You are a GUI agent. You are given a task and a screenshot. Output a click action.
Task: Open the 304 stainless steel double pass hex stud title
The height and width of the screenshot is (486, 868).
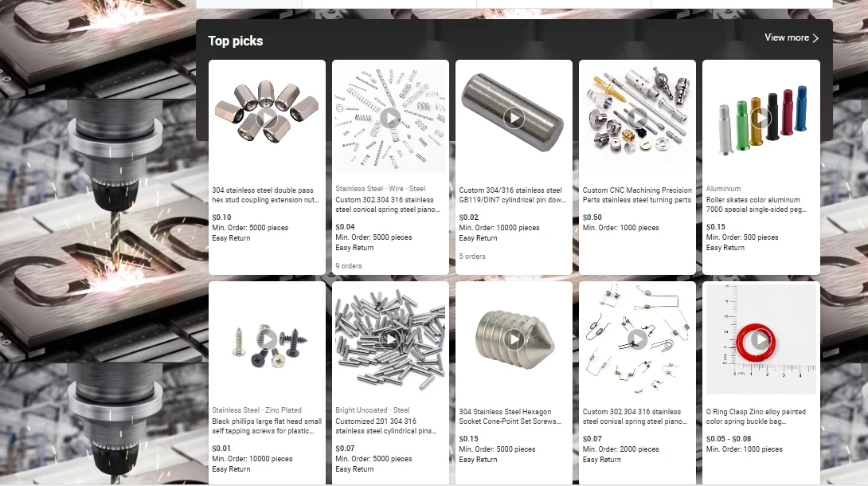click(x=265, y=195)
